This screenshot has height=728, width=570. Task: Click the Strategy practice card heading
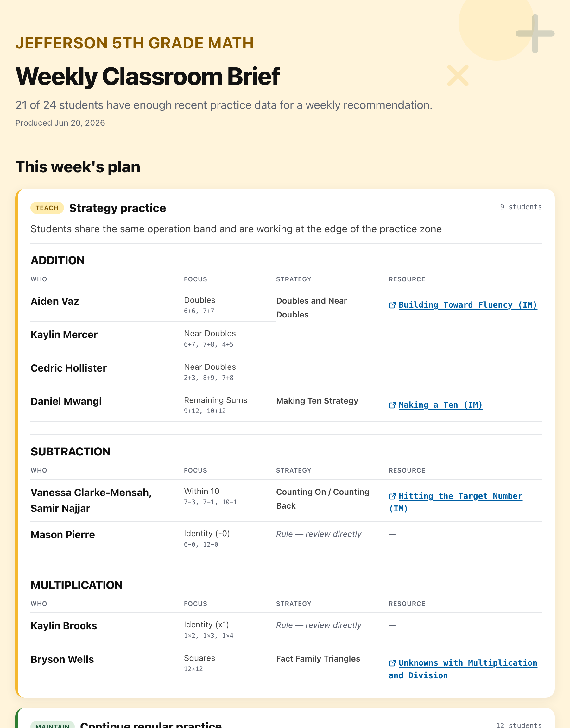[x=117, y=208]
